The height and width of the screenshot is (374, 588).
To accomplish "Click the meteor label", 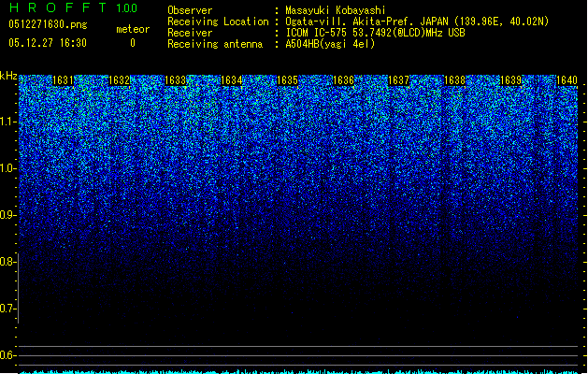I will pyautogui.click(x=133, y=29).
